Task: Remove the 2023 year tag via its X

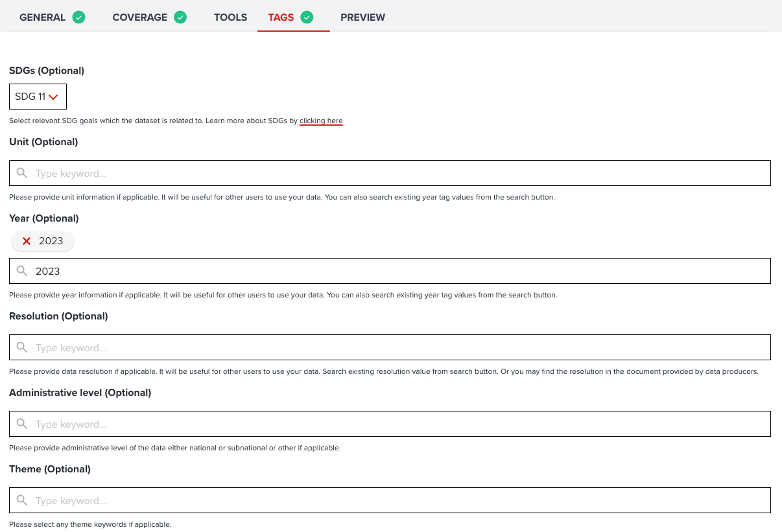Action: point(25,240)
